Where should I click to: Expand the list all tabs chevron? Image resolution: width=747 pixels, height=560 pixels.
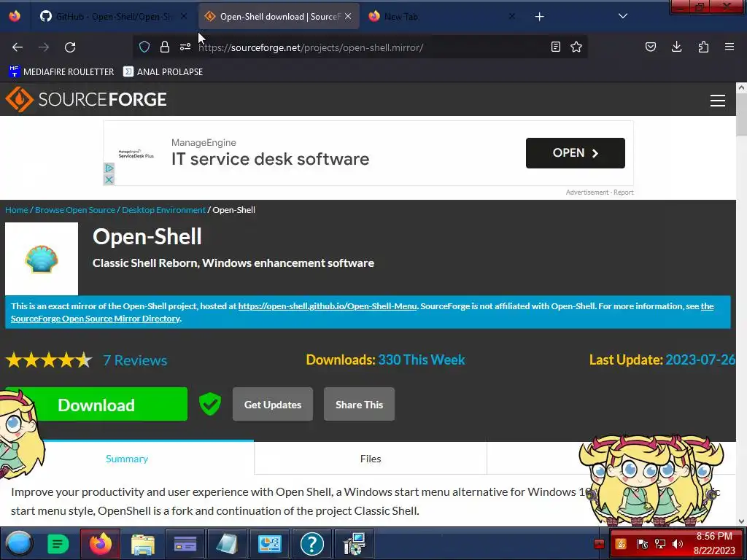click(623, 16)
